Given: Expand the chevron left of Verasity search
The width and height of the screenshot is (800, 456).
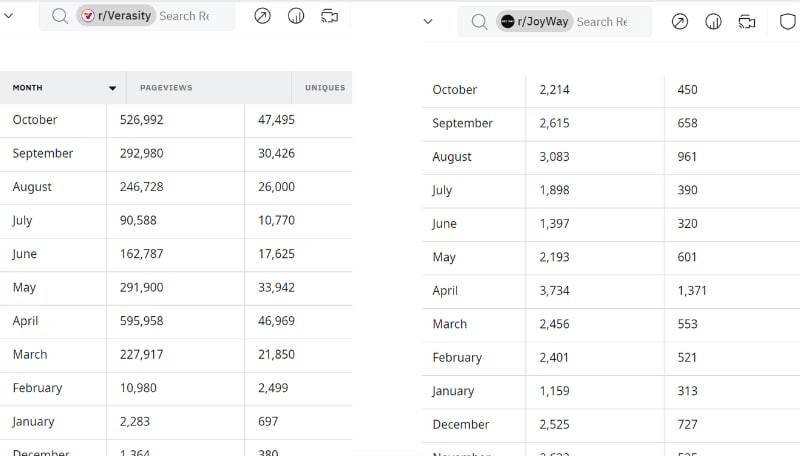Looking at the screenshot, I should point(8,16).
